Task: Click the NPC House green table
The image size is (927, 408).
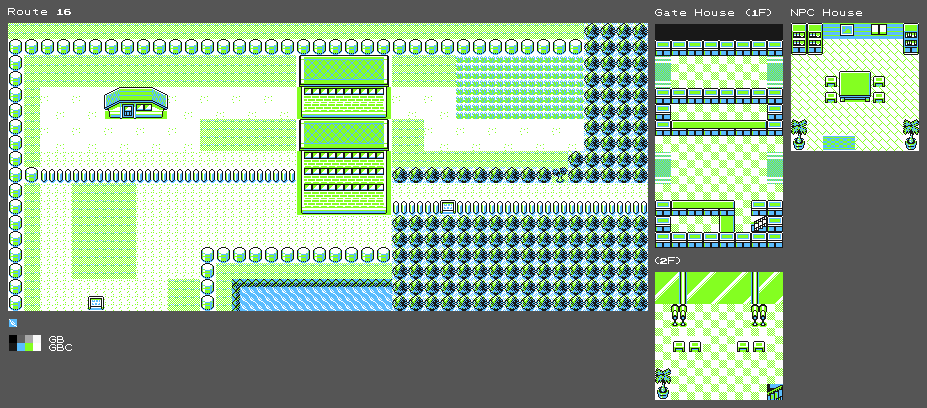Action: click(x=855, y=87)
